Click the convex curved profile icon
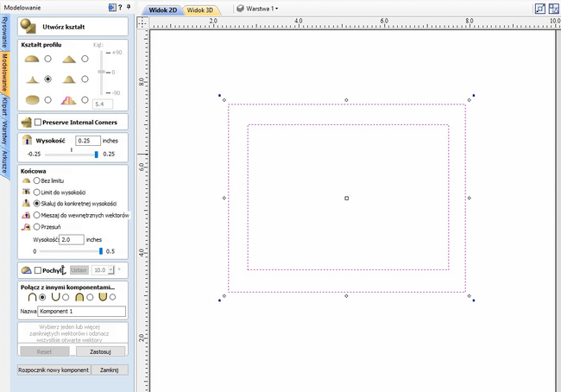561x392 pixels. tap(69, 79)
